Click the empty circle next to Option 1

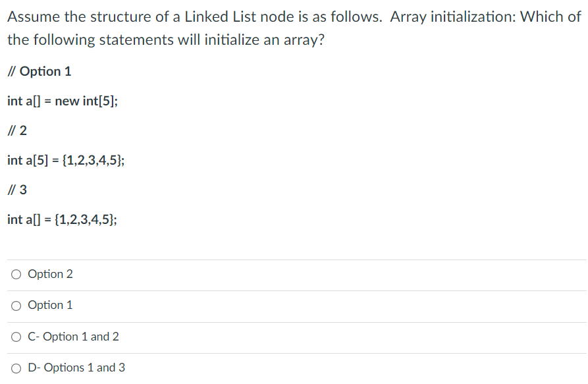tap(16, 305)
